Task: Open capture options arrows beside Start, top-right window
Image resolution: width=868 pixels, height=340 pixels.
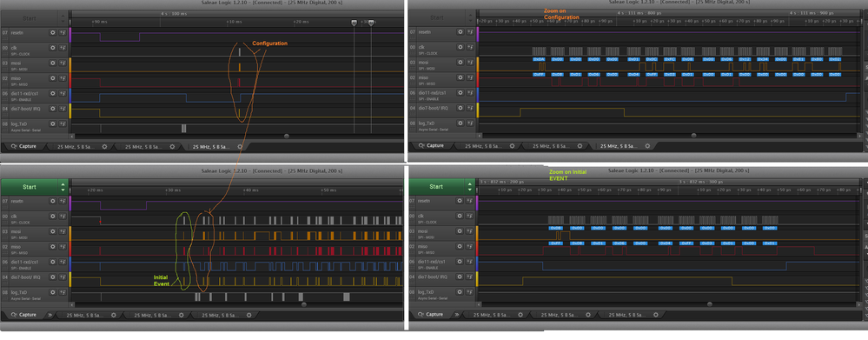Action: pyautogui.click(x=470, y=18)
